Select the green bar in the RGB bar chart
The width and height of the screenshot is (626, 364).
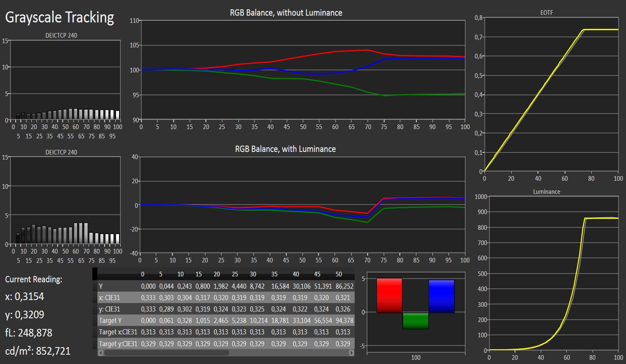pyautogui.click(x=415, y=321)
